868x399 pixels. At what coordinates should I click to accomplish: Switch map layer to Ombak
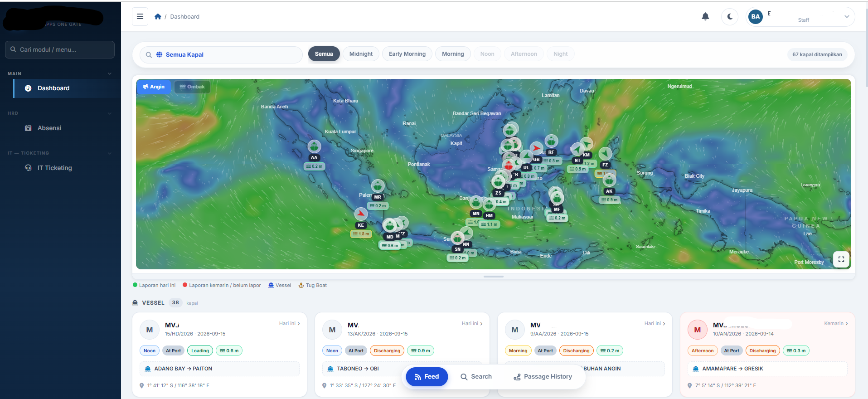point(192,87)
